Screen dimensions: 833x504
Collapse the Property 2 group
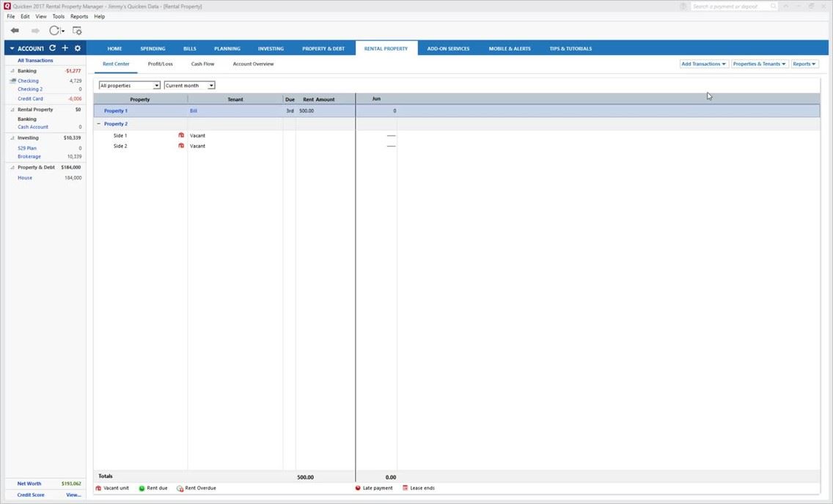click(x=99, y=124)
